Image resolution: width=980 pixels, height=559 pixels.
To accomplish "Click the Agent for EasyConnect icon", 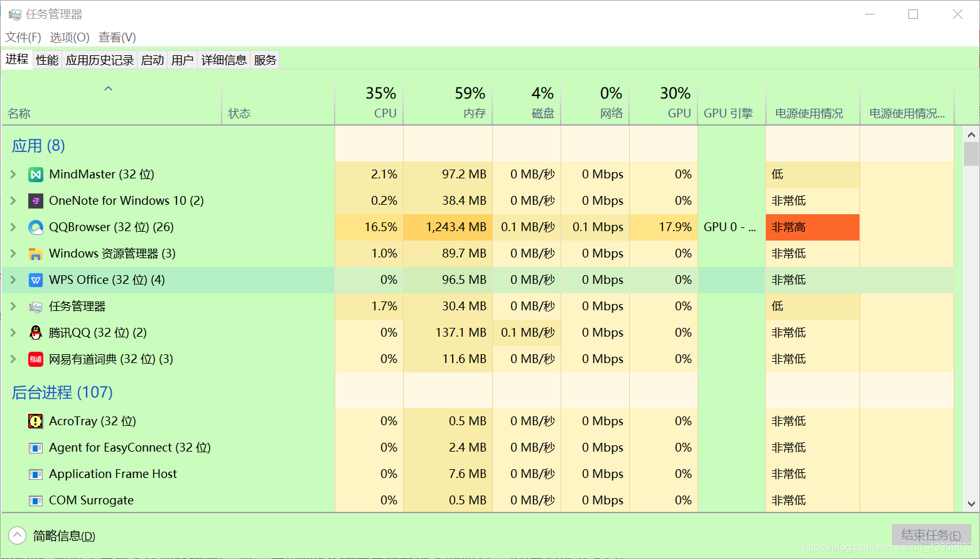I will tap(36, 448).
